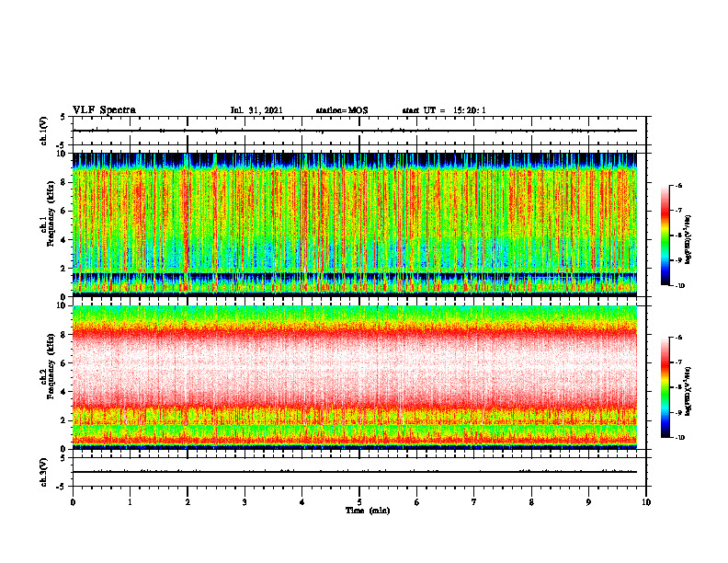Click the "Time (min)" x-axis label

click(x=368, y=511)
